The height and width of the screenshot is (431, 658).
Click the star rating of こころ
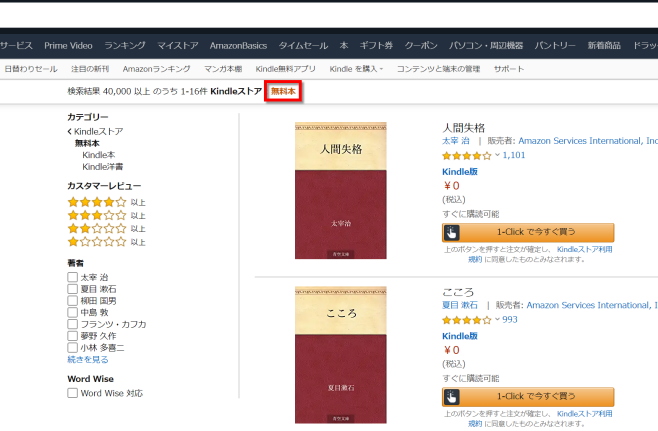(x=467, y=321)
